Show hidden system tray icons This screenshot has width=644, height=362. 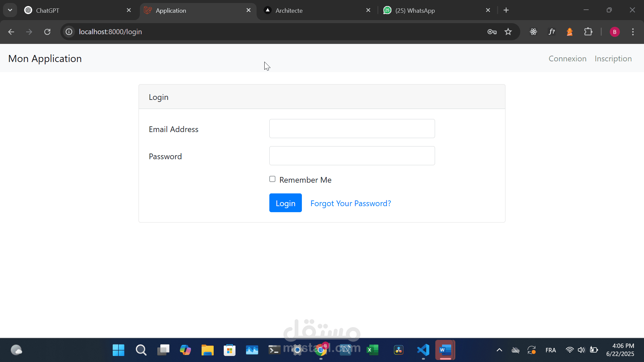[x=499, y=350]
